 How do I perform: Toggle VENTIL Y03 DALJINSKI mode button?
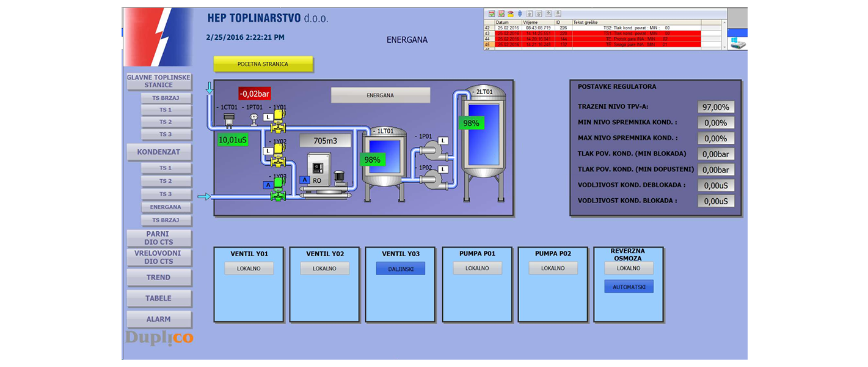[400, 269]
